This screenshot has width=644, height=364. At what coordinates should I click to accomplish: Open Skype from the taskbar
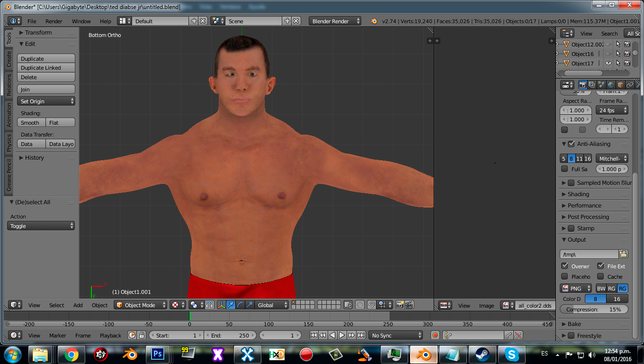[x=512, y=354]
